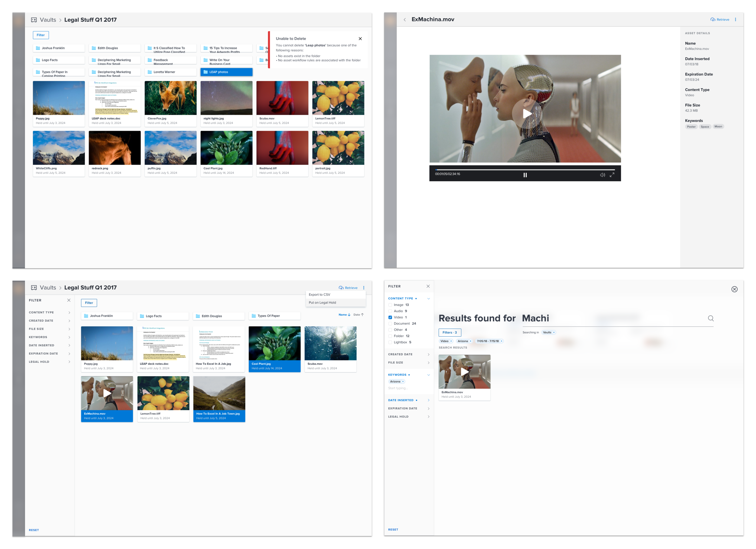The width and height of the screenshot is (756, 549).
Task: Open the three-dot menu in the ExMachina.mov header
Action: click(x=735, y=20)
